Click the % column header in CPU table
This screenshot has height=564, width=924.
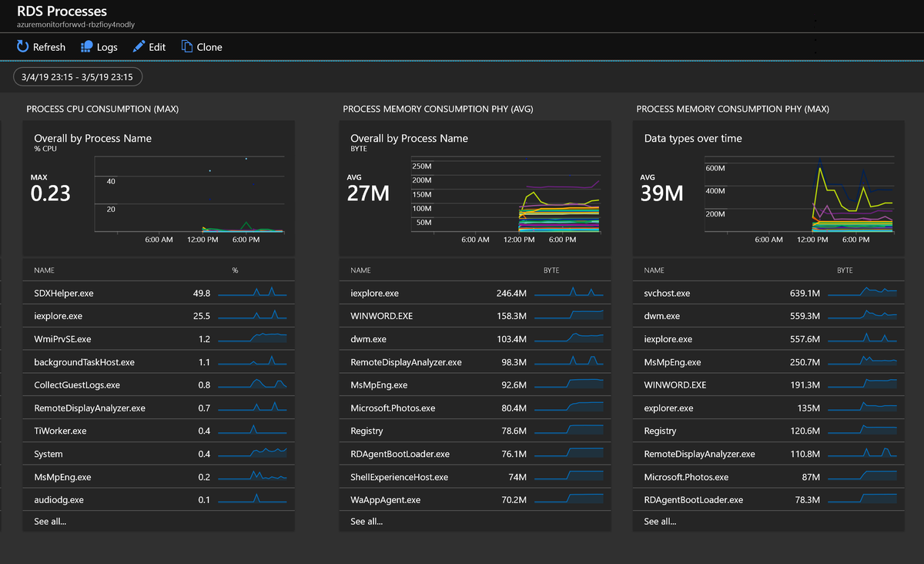pos(235,270)
